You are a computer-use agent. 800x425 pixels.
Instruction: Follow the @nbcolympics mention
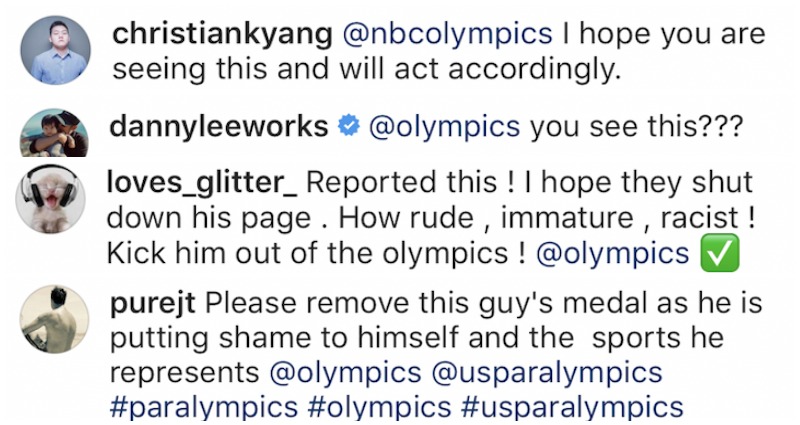pos(447,35)
